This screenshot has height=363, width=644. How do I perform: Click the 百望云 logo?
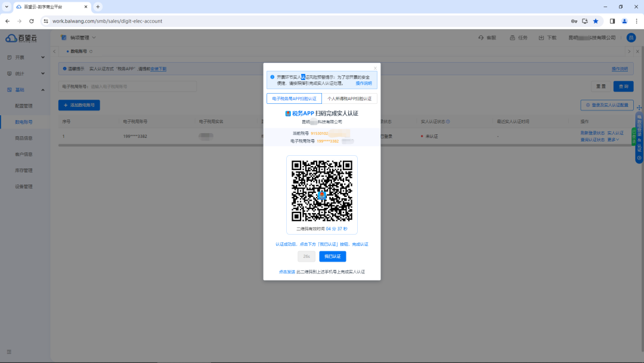click(x=21, y=38)
